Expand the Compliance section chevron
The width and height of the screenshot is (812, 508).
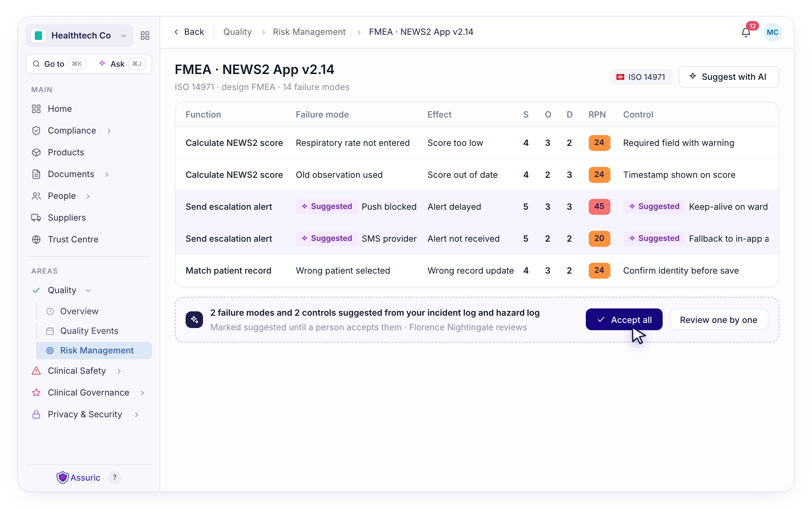[x=109, y=131]
